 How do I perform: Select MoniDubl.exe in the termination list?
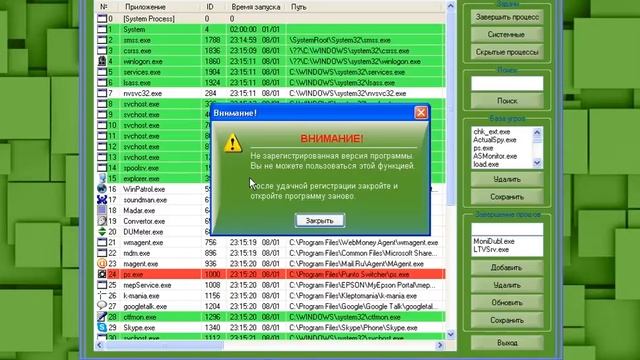(x=494, y=241)
